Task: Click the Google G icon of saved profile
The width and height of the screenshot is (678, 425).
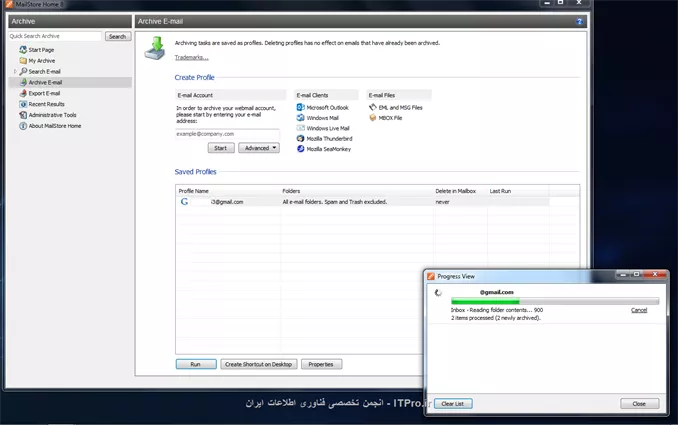Action: pyautogui.click(x=184, y=201)
